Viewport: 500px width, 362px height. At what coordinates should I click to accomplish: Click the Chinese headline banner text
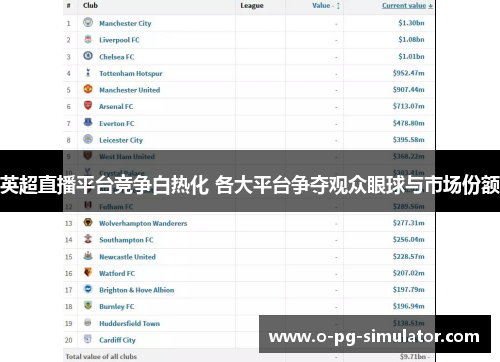250,185
